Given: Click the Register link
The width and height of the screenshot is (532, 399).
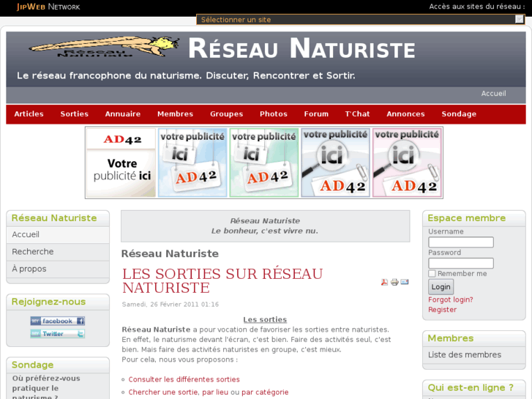Looking at the screenshot, I should coord(442,310).
